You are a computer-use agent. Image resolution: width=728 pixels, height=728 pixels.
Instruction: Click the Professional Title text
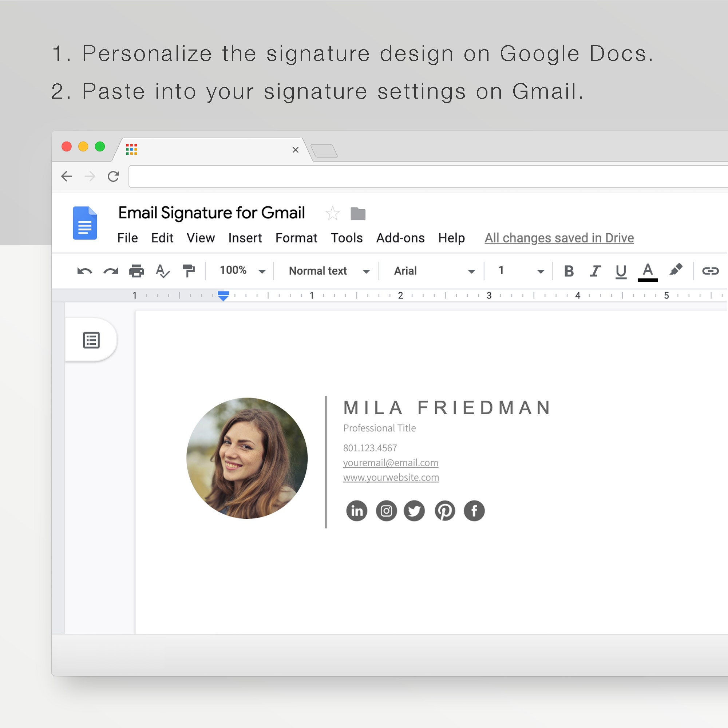pos(379,428)
